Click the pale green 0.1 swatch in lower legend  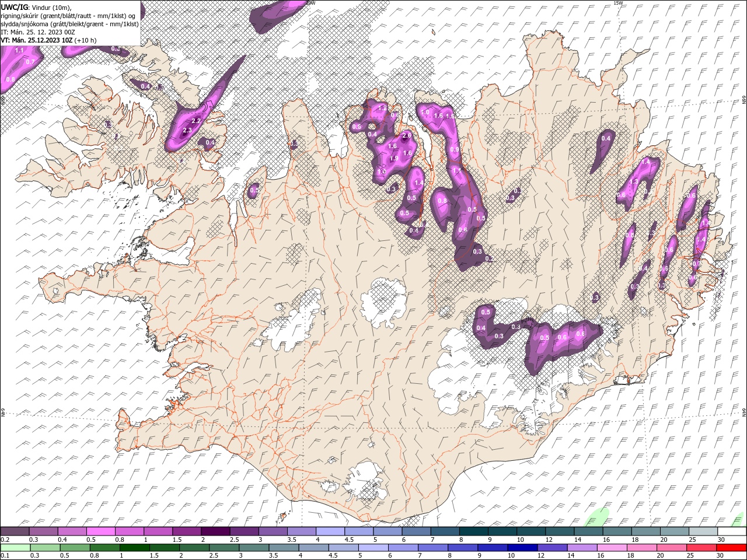(x=15, y=548)
